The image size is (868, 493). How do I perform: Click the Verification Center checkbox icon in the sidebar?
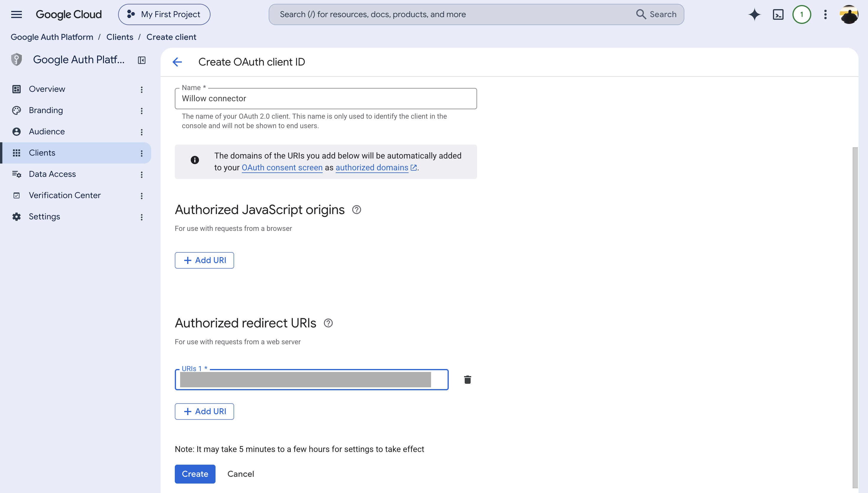click(x=16, y=196)
